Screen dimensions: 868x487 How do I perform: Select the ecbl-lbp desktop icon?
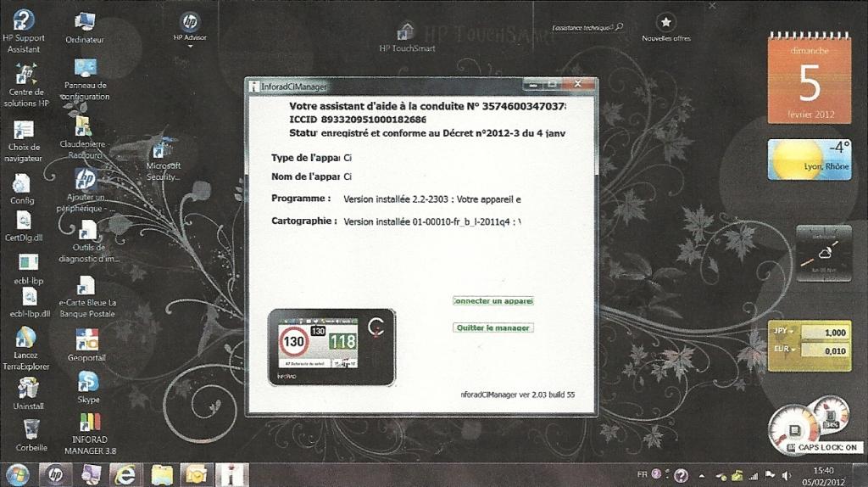pyautogui.click(x=28, y=269)
